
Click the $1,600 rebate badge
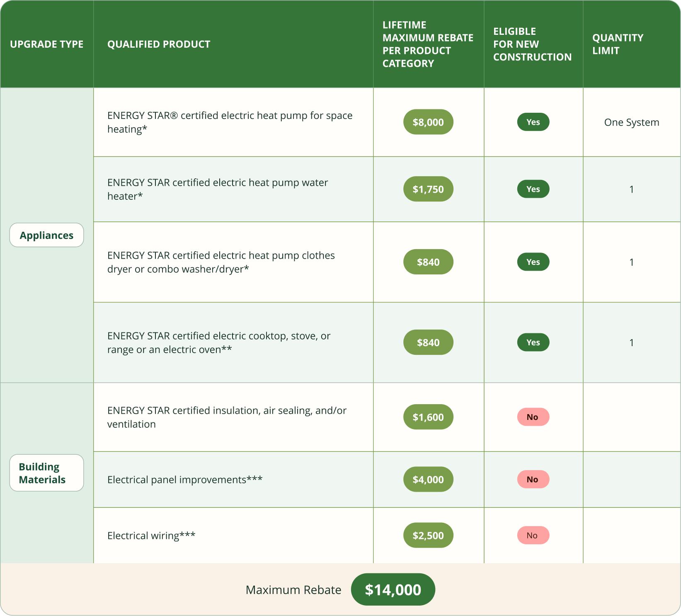click(428, 417)
